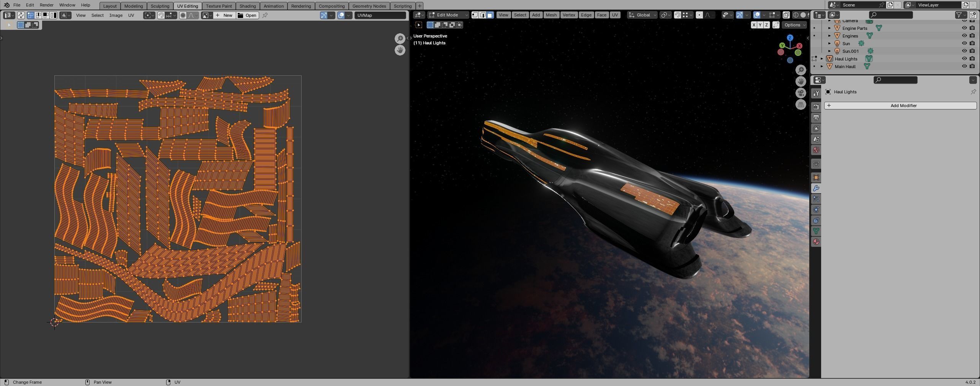
Task: Toggle perspective/orthographic grid icon
Action: pos(801,104)
